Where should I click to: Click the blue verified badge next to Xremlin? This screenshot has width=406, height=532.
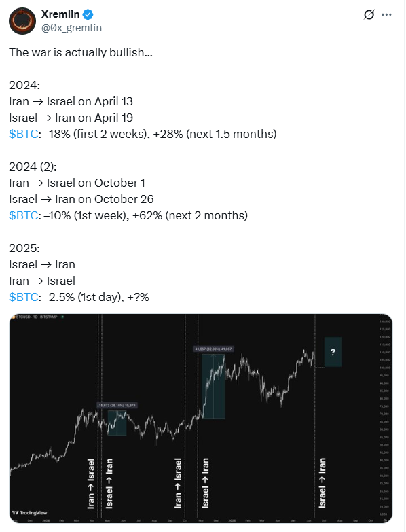pyautogui.click(x=88, y=14)
